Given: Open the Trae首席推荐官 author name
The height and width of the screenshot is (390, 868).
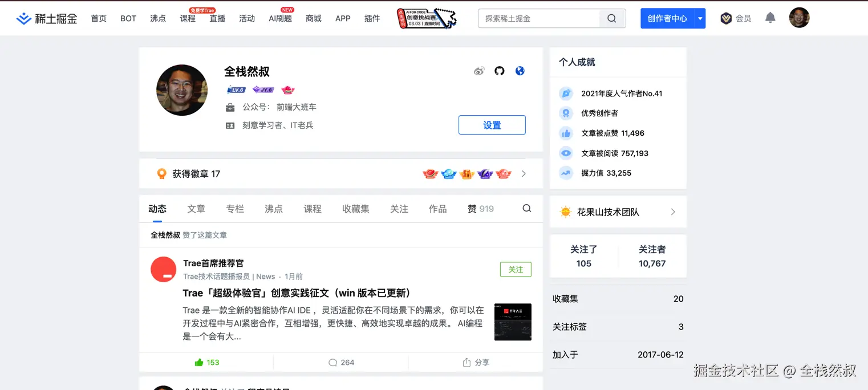Looking at the screenshot, I should 213,263.
